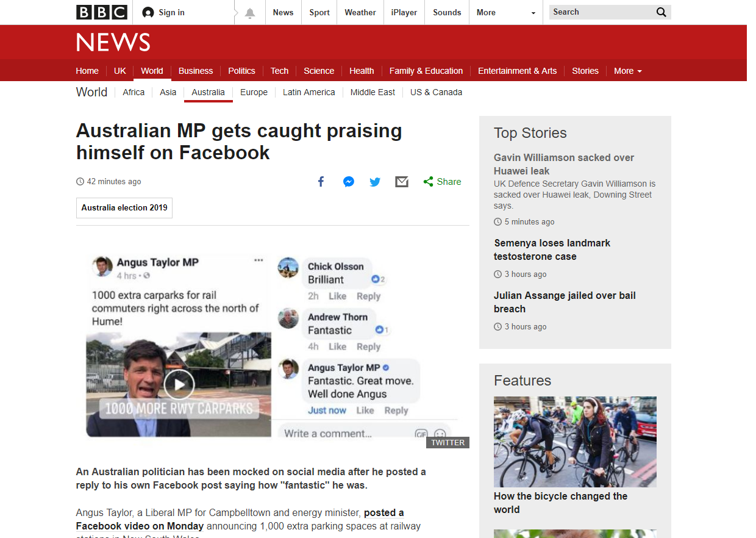Go to the UK news section
The image size is (756, 538).
point(120,71)
